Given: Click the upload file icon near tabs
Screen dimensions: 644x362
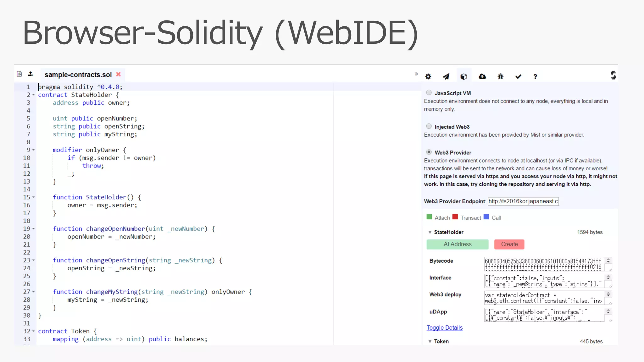Looking at the screenshot, I should tap(31, 74).
